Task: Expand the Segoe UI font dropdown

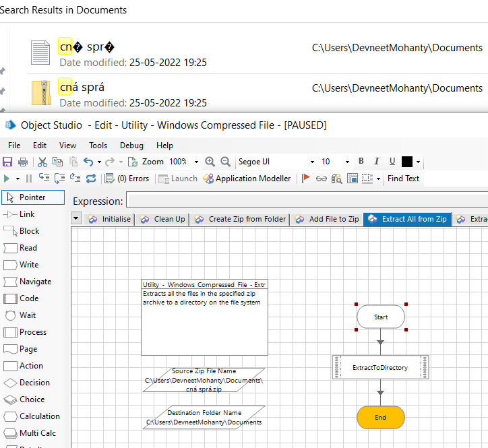Action: point(312,162)
